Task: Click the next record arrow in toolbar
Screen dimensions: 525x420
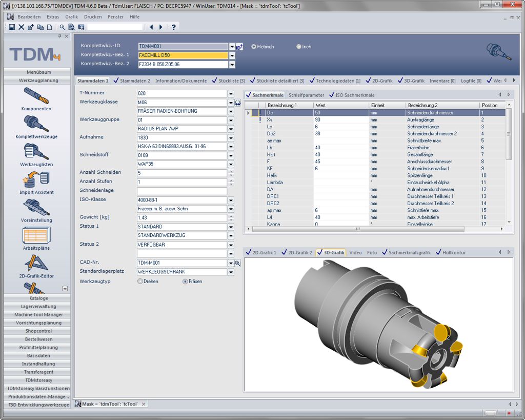Action: pos(160,27)
